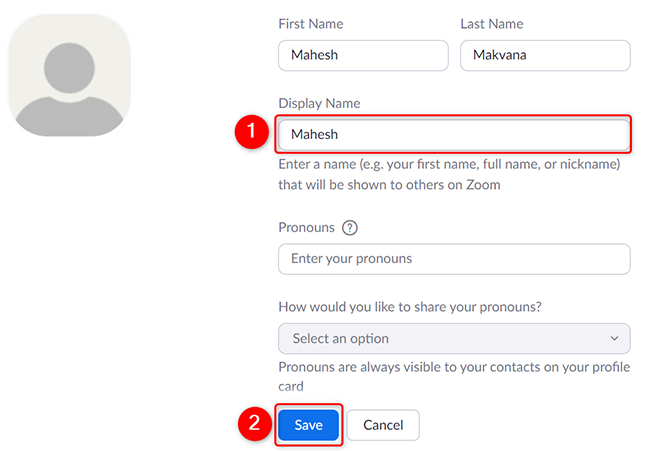
Task: Click the red step 2 badge
Action: [252, 423]
